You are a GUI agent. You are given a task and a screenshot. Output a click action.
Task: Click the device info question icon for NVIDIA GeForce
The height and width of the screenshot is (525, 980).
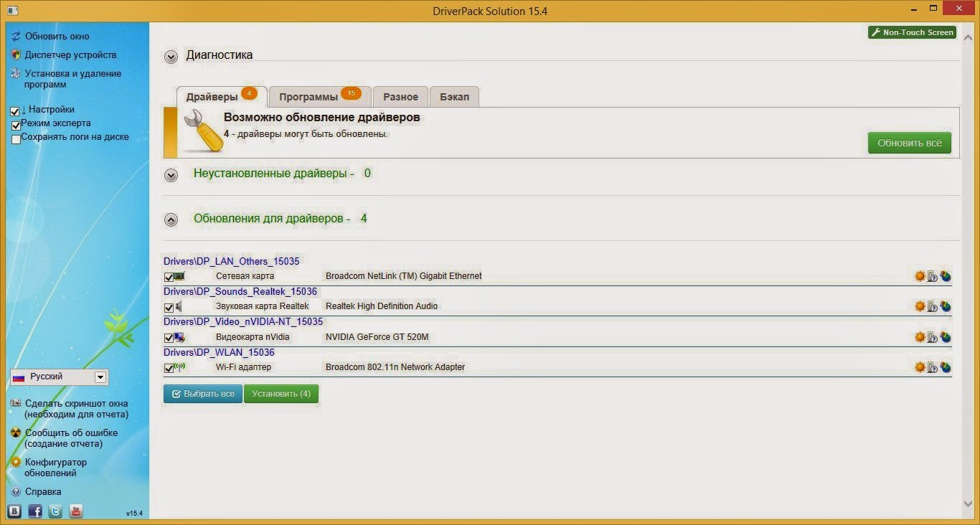coord(933,337)
